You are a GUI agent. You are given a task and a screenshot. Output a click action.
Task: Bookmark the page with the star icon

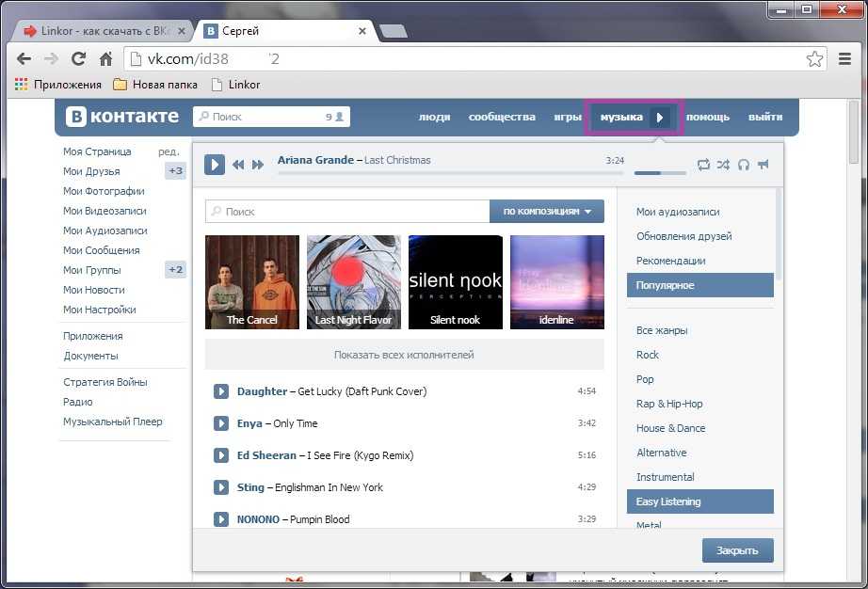pyautogui.click(x=815, y=58)
